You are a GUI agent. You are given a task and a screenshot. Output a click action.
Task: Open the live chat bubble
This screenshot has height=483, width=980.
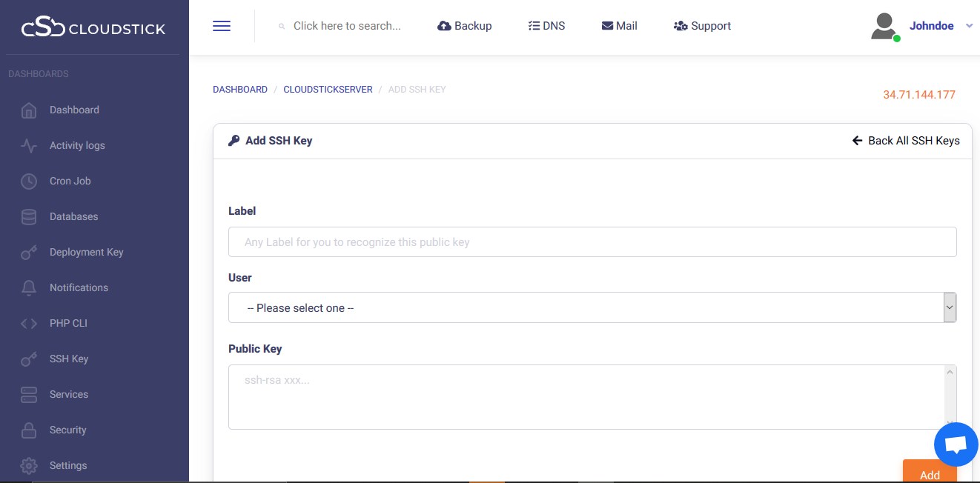(956, 444)
